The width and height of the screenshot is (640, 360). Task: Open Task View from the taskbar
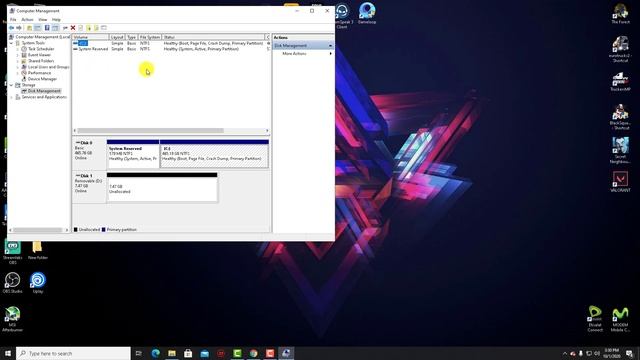pos(139,353)
